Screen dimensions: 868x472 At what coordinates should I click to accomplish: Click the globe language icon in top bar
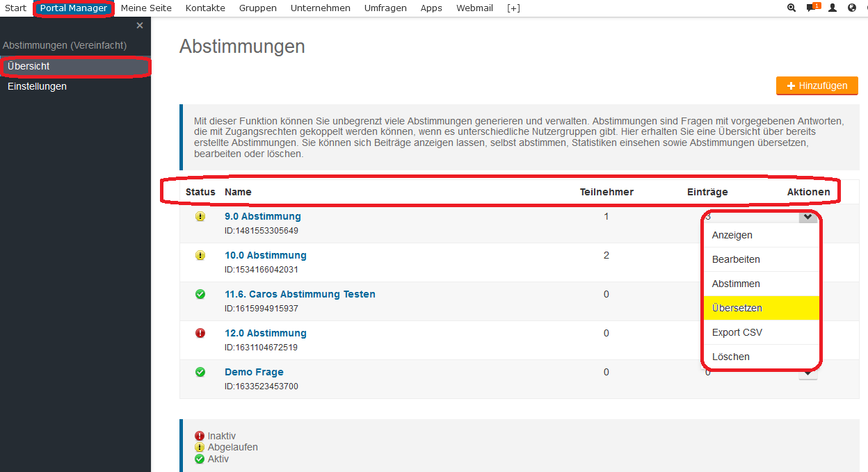[852, 8]
